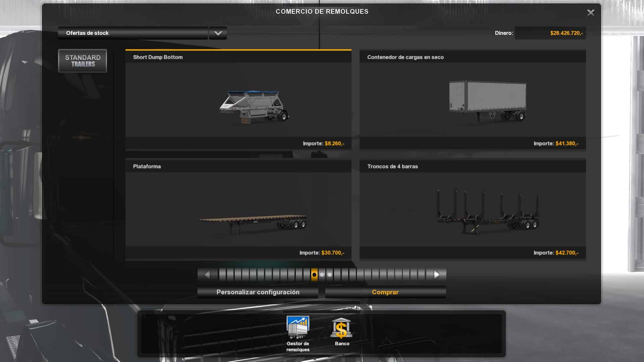
Task: Click the Dinero balance field
Action: pyautogui.click(x=550, y=33)
